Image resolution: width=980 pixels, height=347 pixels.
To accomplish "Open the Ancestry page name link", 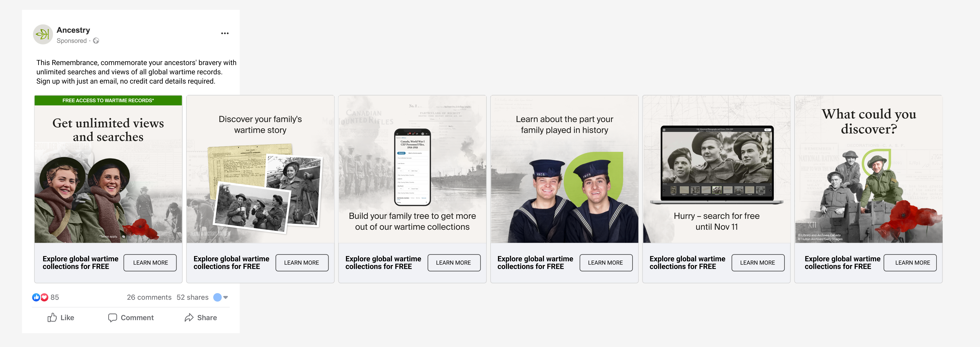I will point(73,30).
